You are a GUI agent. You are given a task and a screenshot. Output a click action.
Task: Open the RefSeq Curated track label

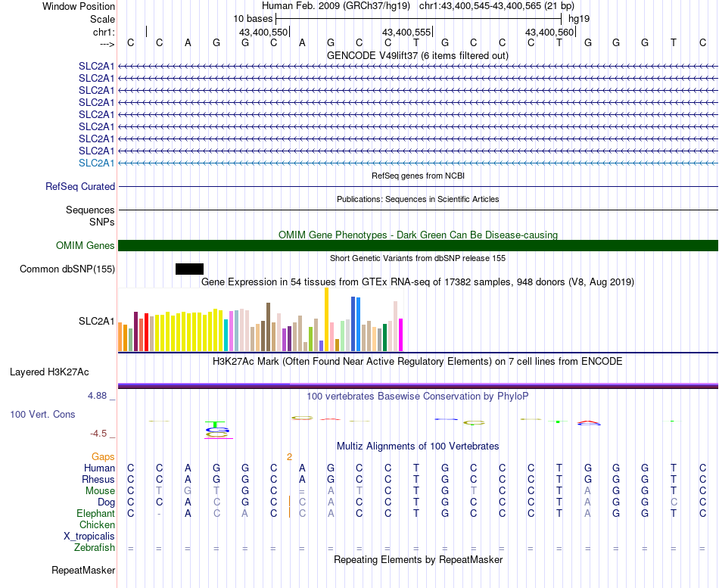coord(80,187)
